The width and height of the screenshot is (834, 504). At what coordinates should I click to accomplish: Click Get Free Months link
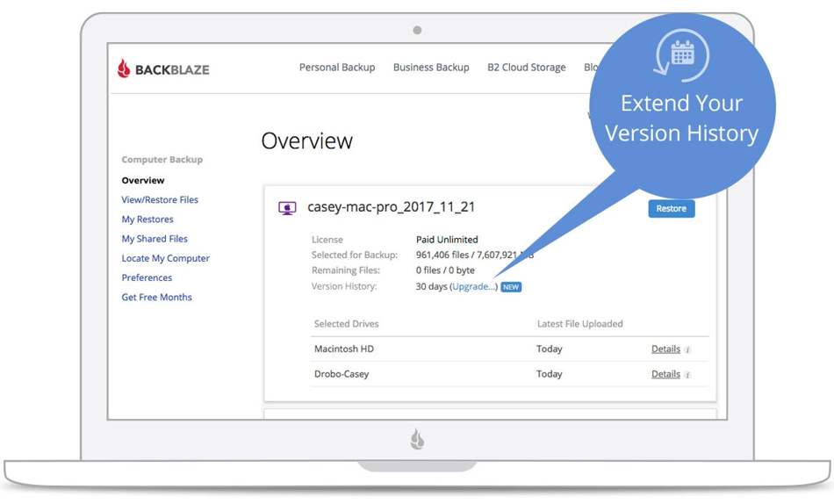point(156,297)
